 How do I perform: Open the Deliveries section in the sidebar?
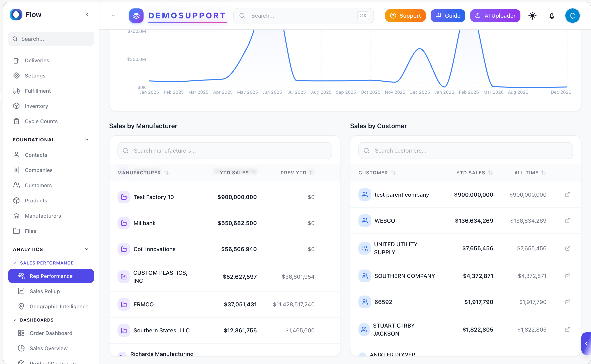coord(37,60)
